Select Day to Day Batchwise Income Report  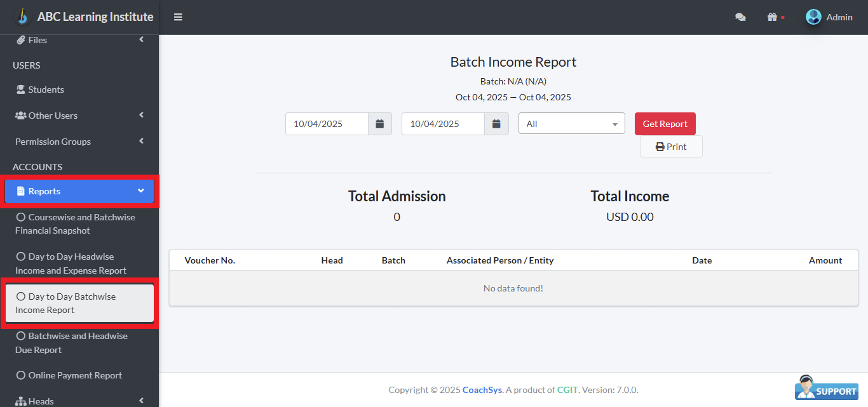tap(72, 303)
